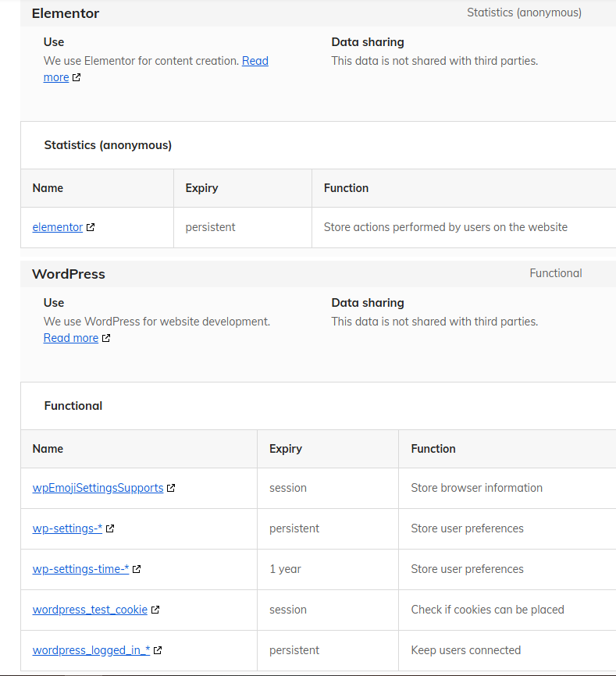Expand the Statistics (anonymous) panel heading
Viewport: 616px width, 676px height.
point(318,145)
